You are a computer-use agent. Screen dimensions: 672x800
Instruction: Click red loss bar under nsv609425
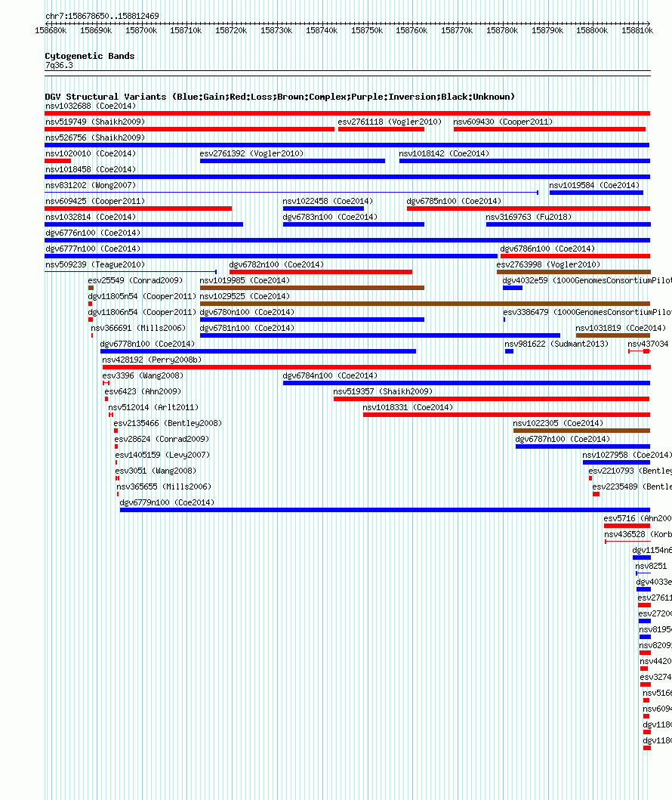pyautogui.click(x=138, y=208)
